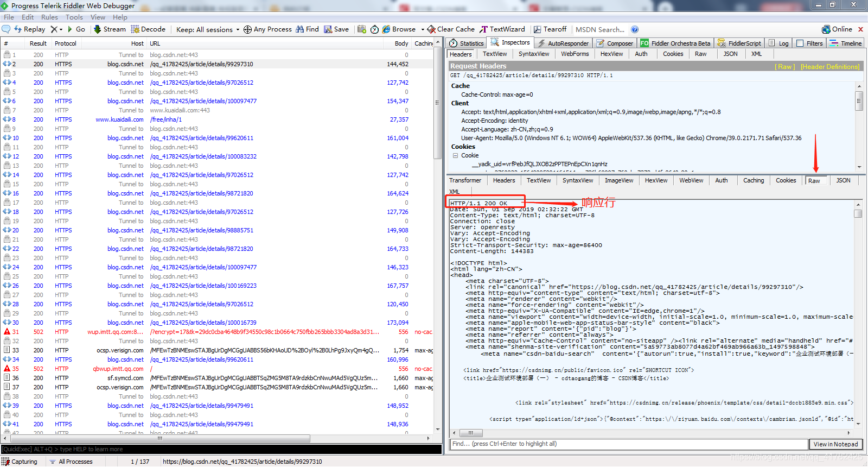Switch to the Log tab
This screenshot has width=868, height=467.
coord(778,43)
